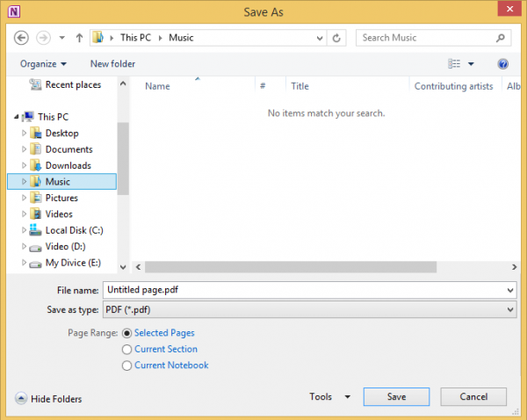Open the Organize dropdown menu
This screenshot has width=527, height=420.
42,64
